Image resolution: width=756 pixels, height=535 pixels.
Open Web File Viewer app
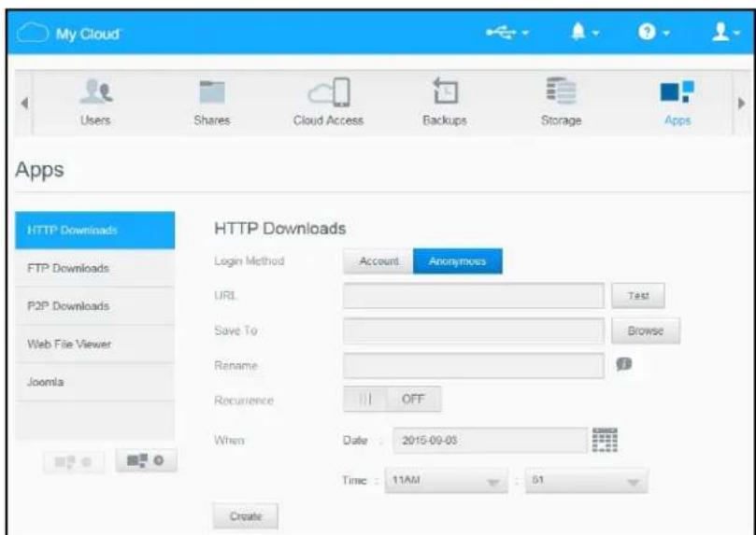click(95, 345)
